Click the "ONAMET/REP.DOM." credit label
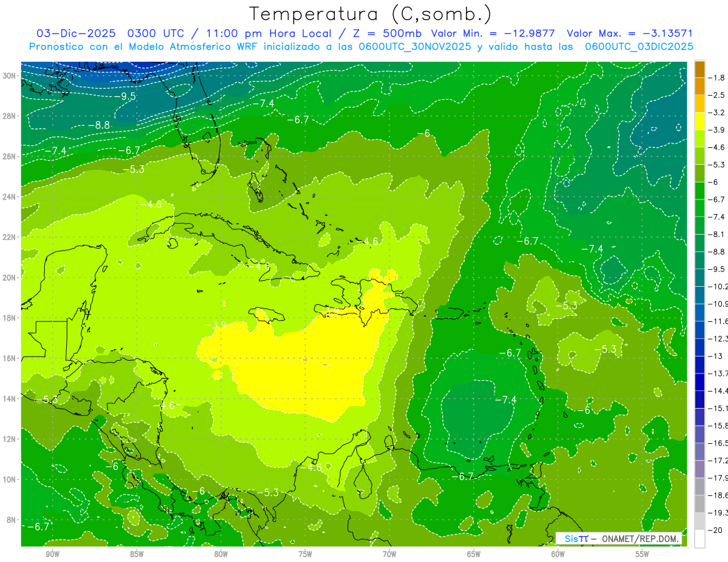This screenshot has height=562, width=728. click(x=640, y=538)
